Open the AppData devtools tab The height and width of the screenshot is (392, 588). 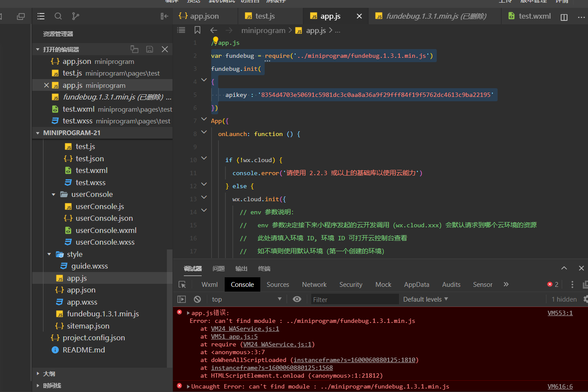416,285
